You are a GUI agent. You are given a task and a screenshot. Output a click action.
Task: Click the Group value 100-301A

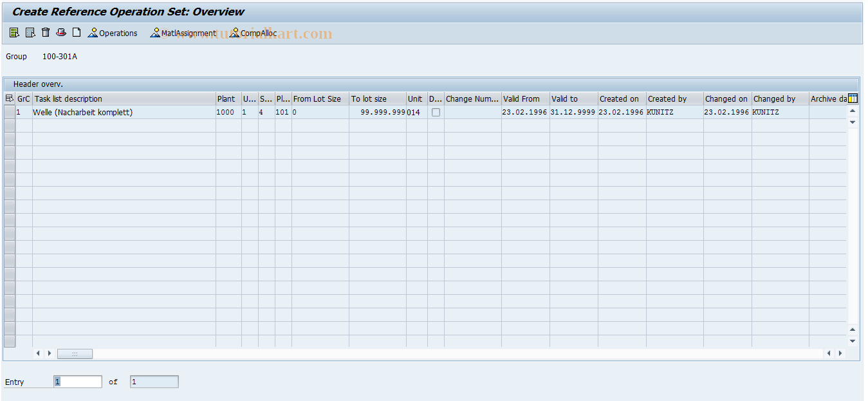(x=60, y=57)
